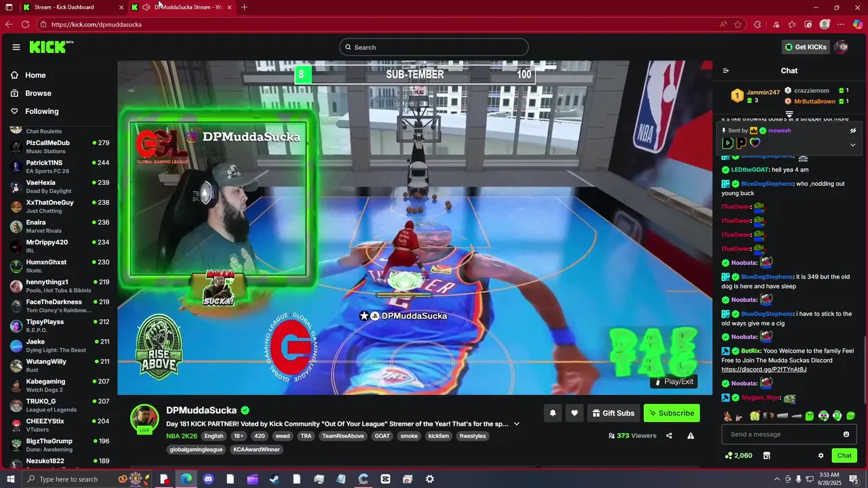
Task: Open Discord from the taskbar
Action: 208,479
